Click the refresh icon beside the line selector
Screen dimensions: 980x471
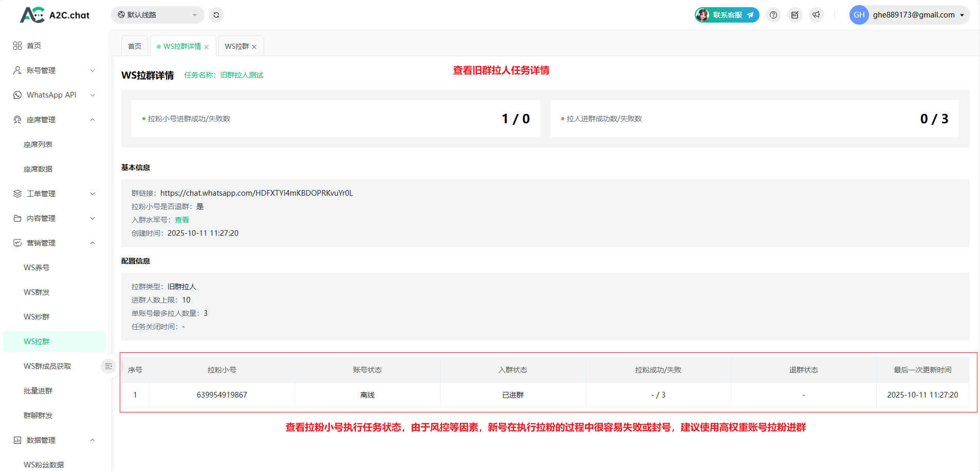click(x=216, y=15)
